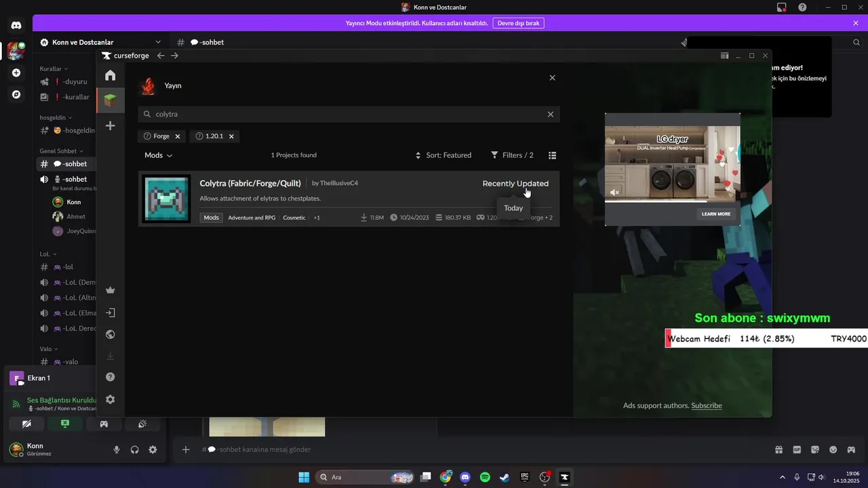Stop screen sharing with the green screen button
This screenshot has height=488, width=868.
click(x=65, y=424)
